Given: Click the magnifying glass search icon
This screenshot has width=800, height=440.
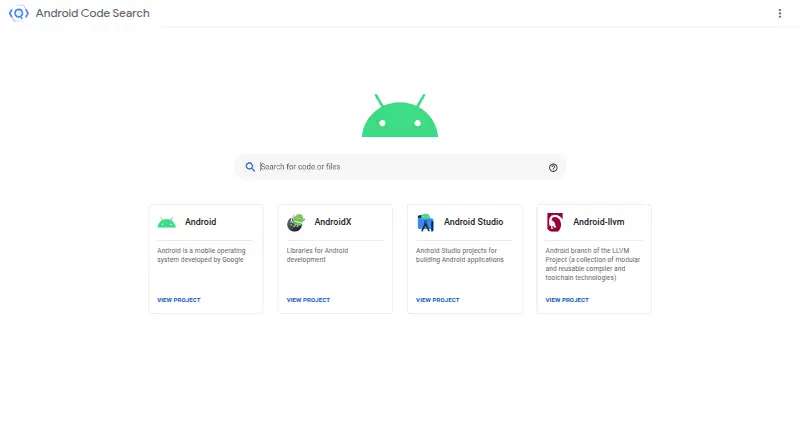Looking at the screenshot, I should click(250, 167).
